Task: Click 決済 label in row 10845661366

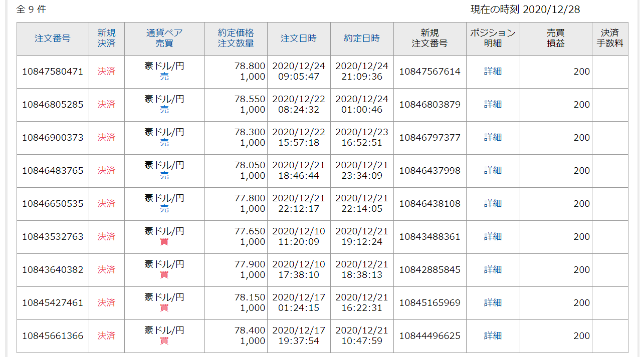Action: [106, 336]
